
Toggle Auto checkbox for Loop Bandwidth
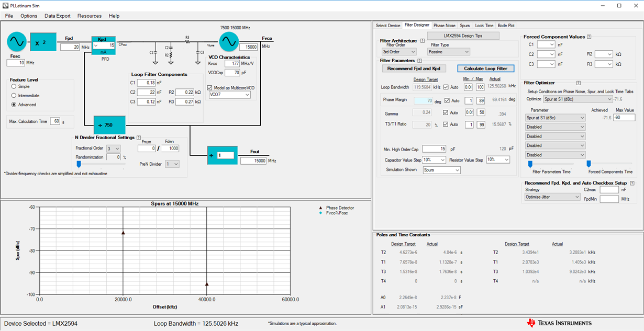[446, 87]
